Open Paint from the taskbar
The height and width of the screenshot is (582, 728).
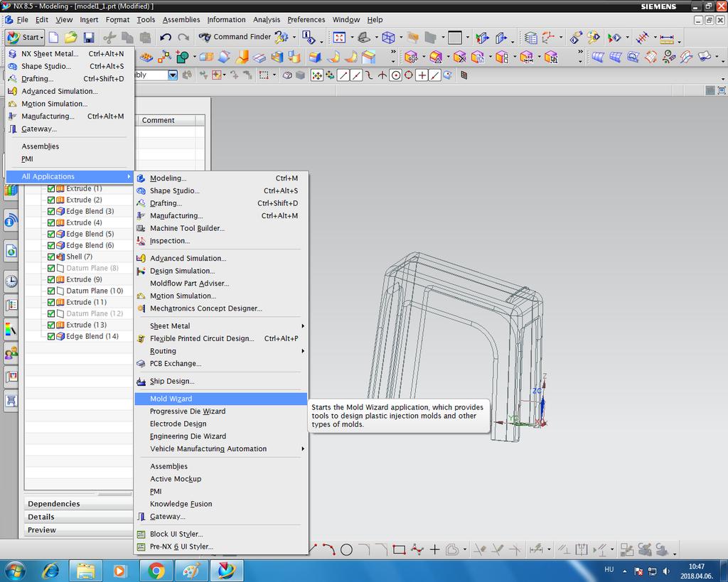point(191,571)
